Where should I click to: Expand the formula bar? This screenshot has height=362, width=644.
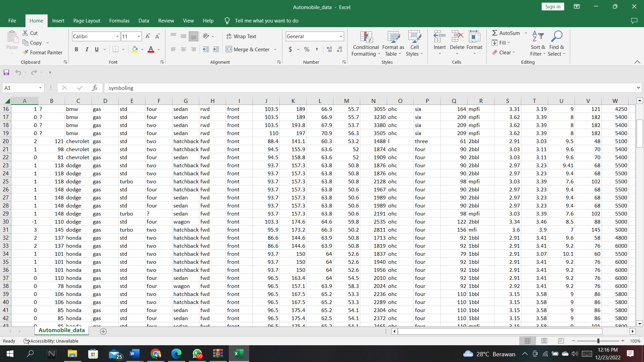638,88
